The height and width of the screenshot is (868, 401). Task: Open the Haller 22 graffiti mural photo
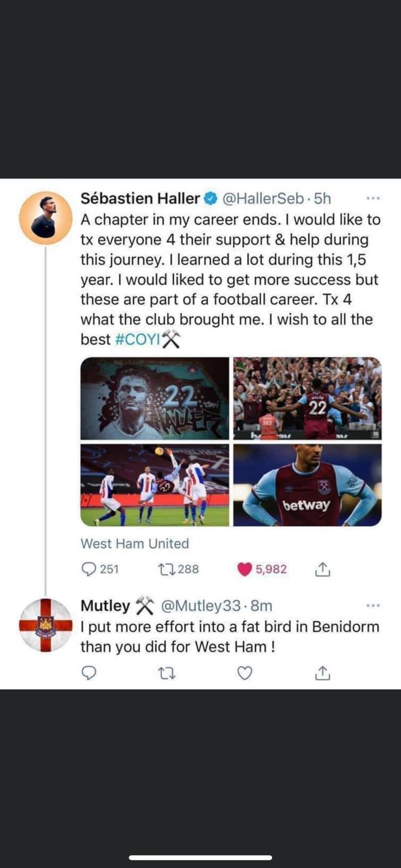click(x=155, y=398)
